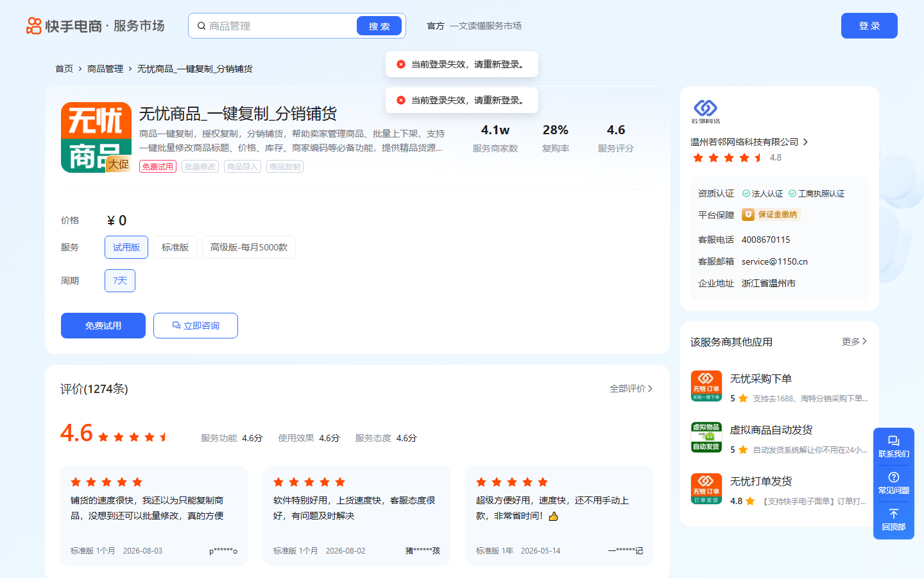Viewport: 924px width, 578px height.
Task: Click the 4.1w 服务商家数 stat
Action: 495,138
